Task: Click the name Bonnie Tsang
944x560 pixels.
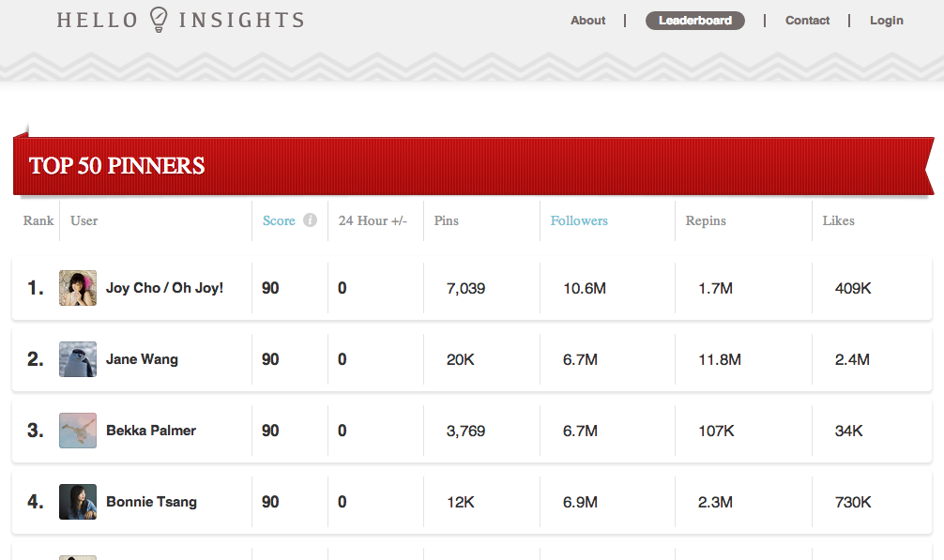Action: 152,502
